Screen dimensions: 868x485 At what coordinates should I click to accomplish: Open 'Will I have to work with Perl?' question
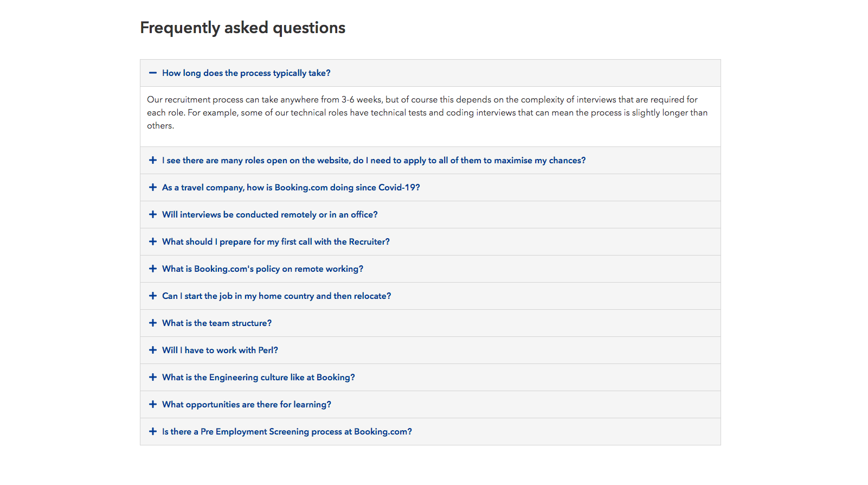[430, 350]
